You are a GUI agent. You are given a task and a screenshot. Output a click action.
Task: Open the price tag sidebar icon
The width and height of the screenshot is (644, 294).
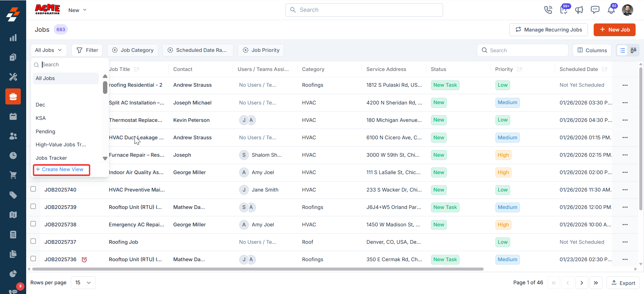pos(13,195)
